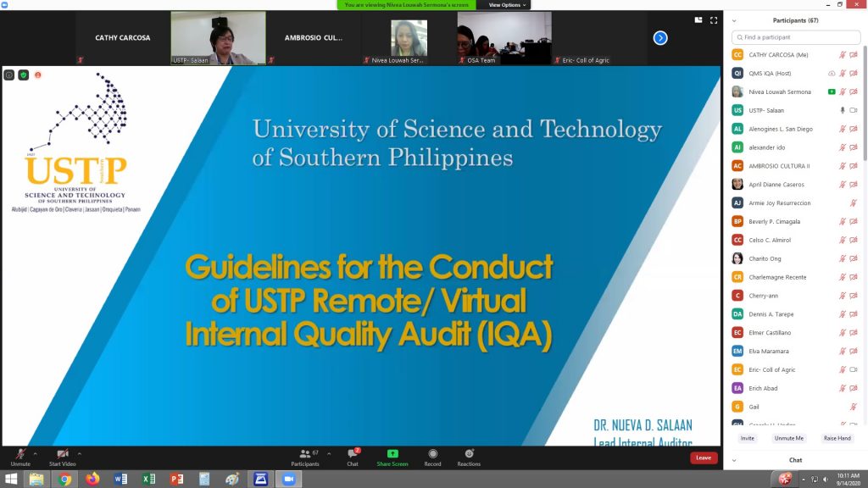Click muted mic icon for Armie Joy Resurreccion
This screenshot has height=488, width=868.
tap(854, 203)
